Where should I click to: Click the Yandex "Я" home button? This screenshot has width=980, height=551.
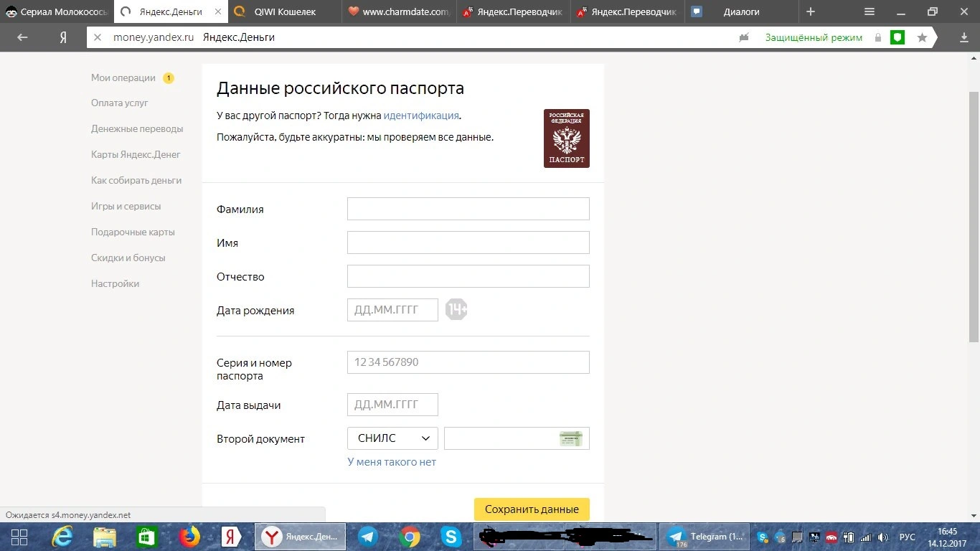coord(63,37)
